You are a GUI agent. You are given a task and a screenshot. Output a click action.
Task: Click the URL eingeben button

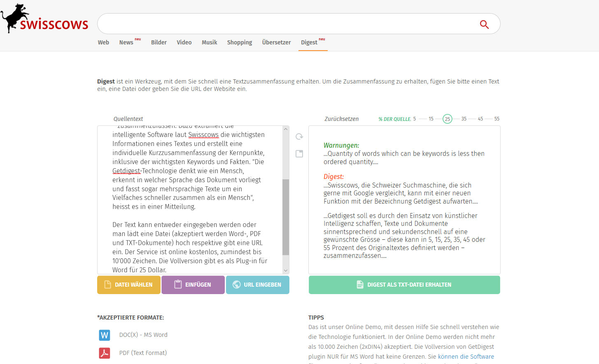coord(258,285)
